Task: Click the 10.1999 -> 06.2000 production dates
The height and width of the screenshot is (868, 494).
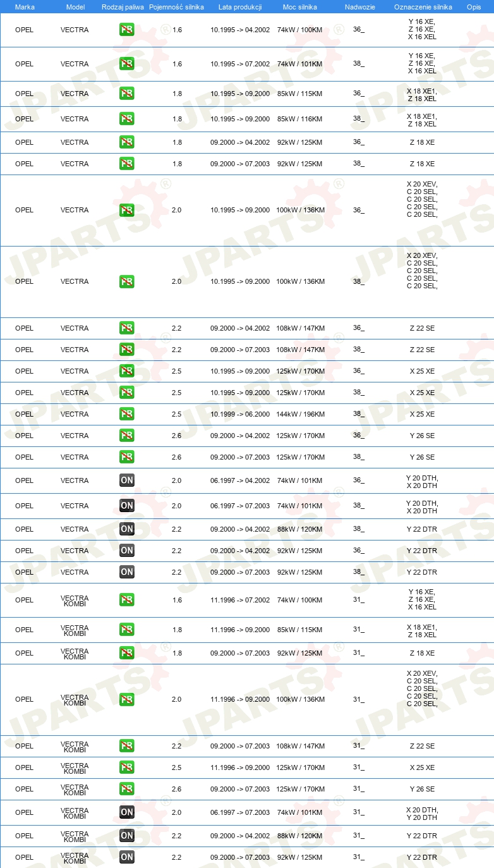Action: click(240, 414)
